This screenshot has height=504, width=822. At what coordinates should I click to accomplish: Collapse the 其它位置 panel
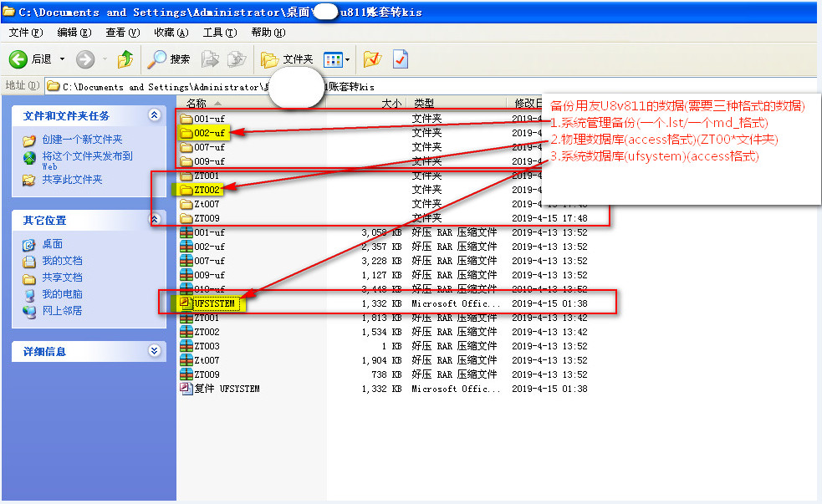pyautogui.click(x=154, y=220)
